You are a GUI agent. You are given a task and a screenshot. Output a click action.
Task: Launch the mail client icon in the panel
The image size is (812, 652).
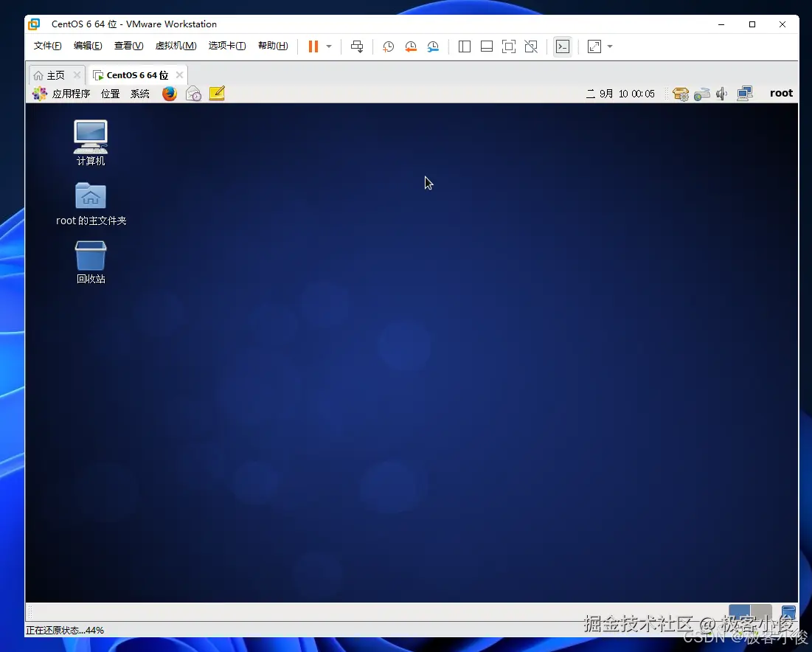(x=193, y=94)
